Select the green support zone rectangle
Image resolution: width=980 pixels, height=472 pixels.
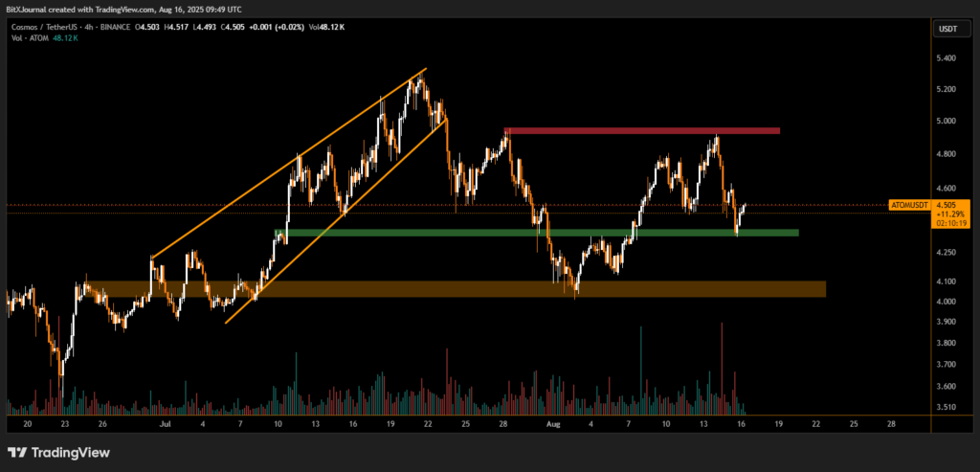[536, 233]
